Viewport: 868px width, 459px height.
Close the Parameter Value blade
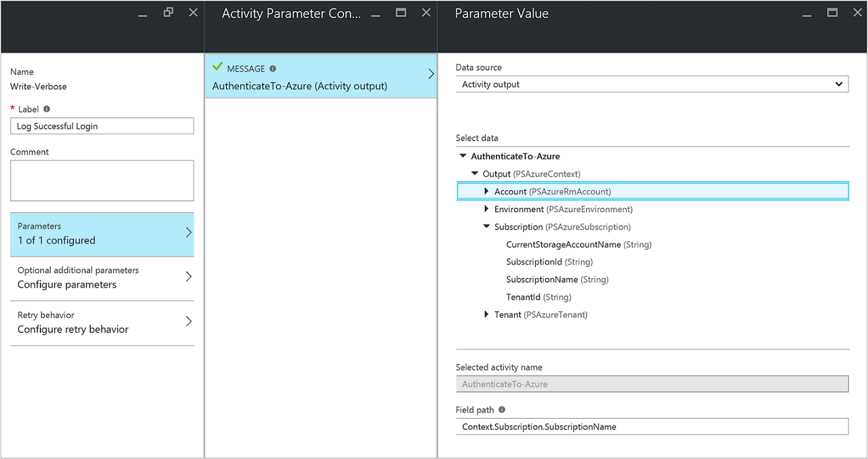point(857,12)
